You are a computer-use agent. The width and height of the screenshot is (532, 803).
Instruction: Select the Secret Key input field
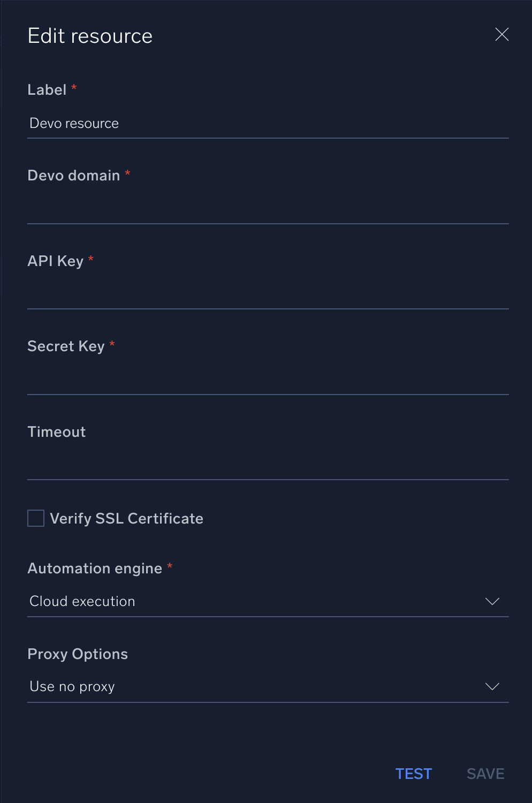(268, 380)
